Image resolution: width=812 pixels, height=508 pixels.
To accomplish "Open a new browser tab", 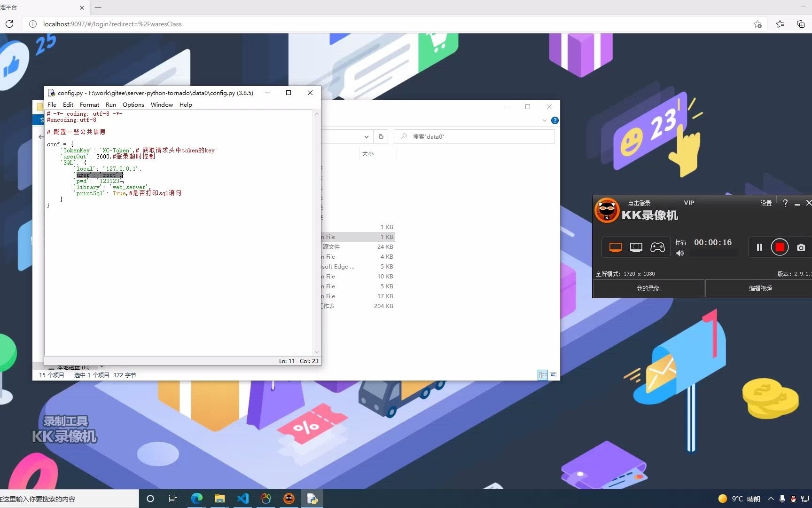I will point(98,8).
